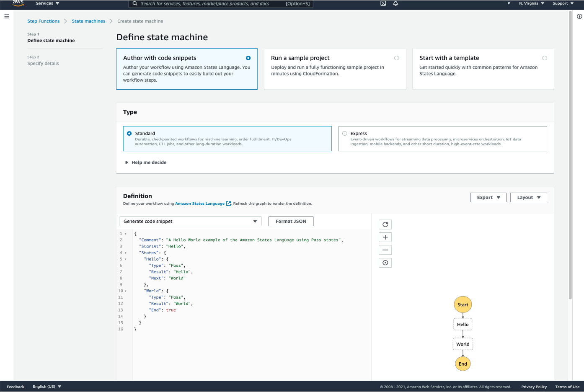Image resolution: width=584 pixels, height=392 pixels.
Task: Open the notifications bell
Action: 395,3
